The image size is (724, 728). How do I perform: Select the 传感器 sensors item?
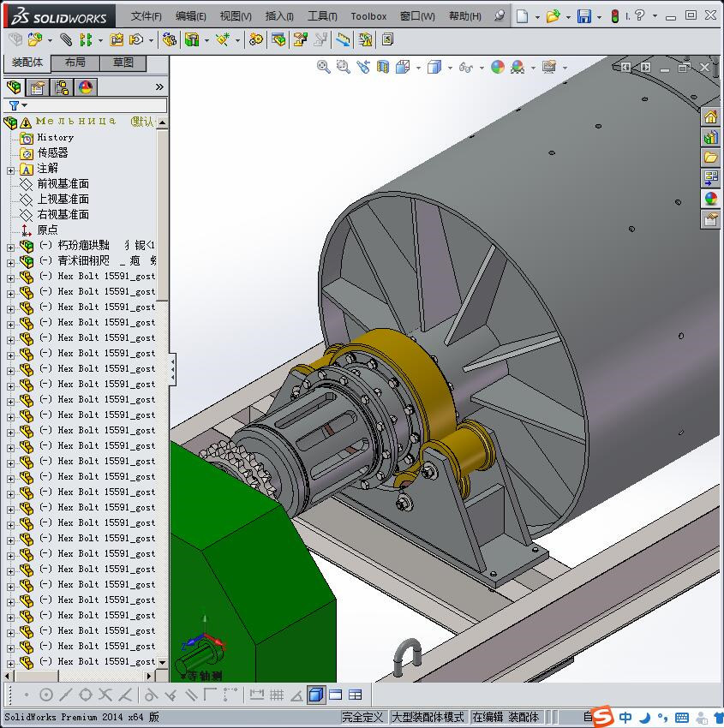click(52, 152)
